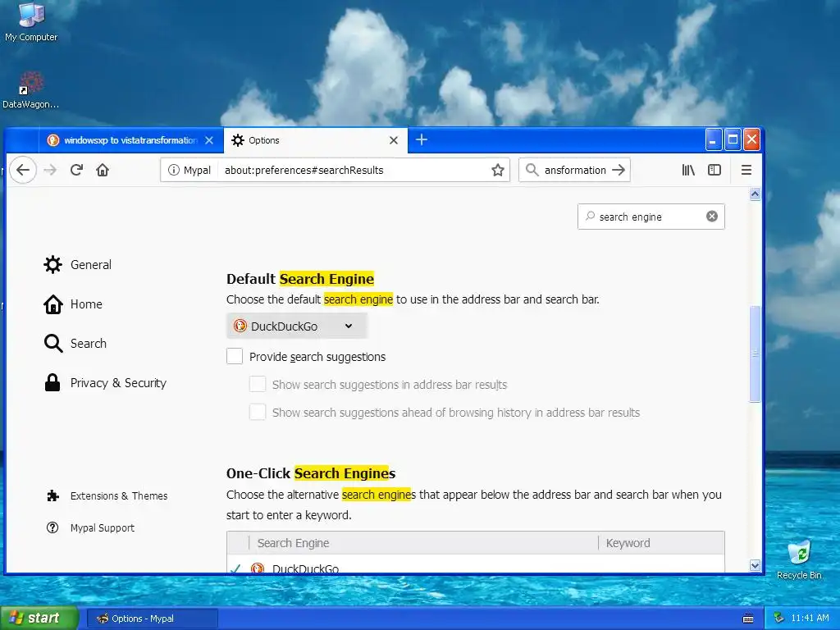Click the system tray icon beside the clock
The height and width of the screenshot is (630, 840).
(779, 618)
